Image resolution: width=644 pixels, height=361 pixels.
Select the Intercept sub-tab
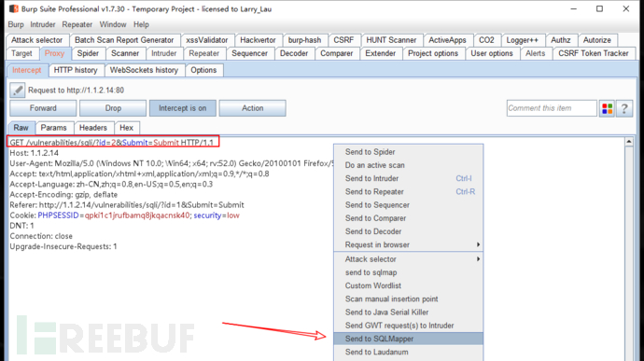27,70
